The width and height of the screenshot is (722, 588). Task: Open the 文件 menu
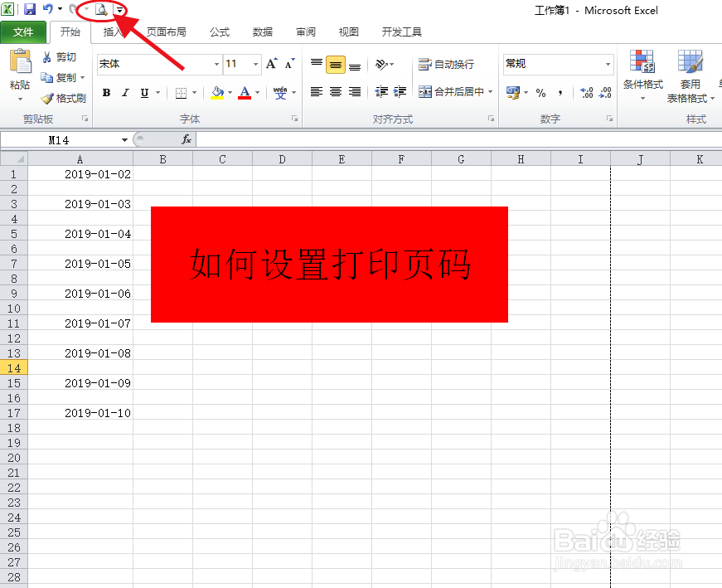tap(24, 32)
